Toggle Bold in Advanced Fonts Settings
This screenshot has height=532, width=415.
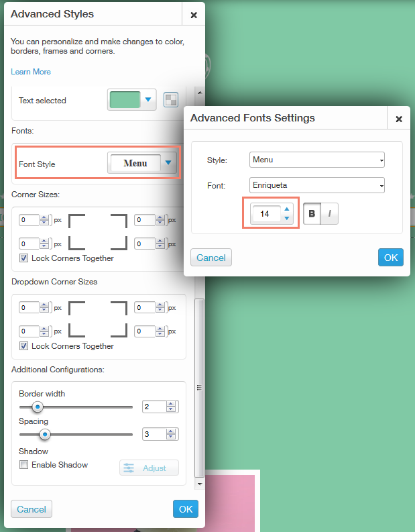(312, 213)
